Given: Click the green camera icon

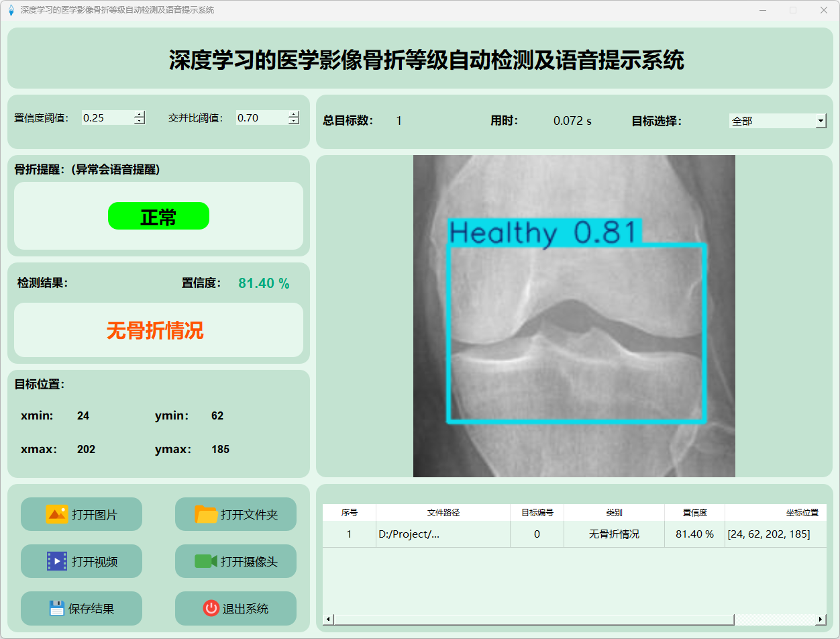Looking at the screenshot, I should click(206, 561).
